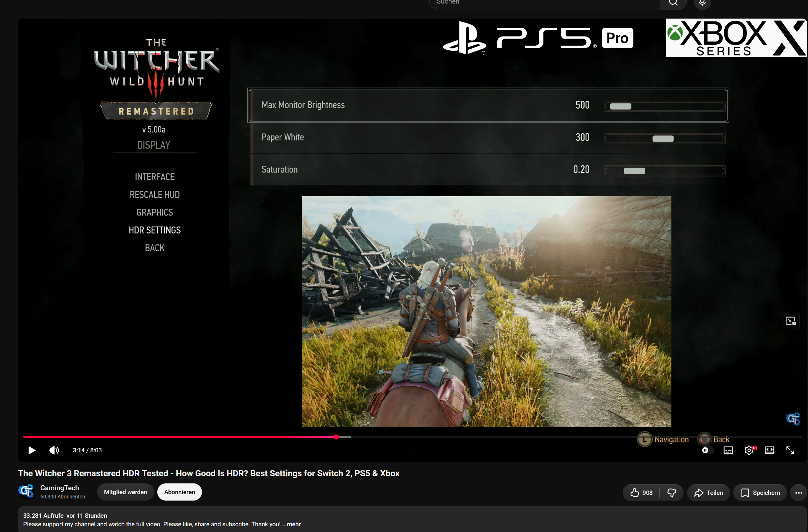
Task: Mute the video volume
Action: click(x=54, y=450)
